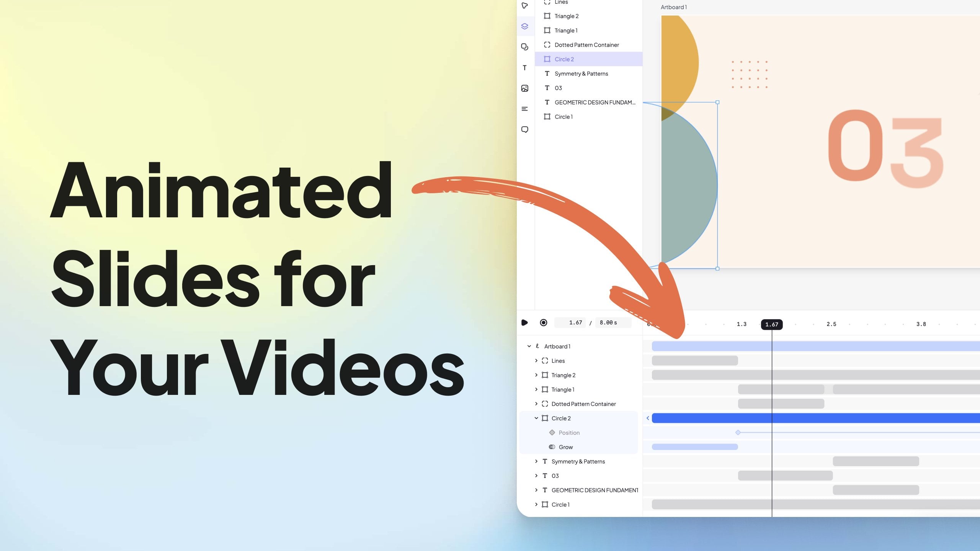Select the blue Circle 2 timeline bar
The image size is (980, 551).
[x=816, y=418]
